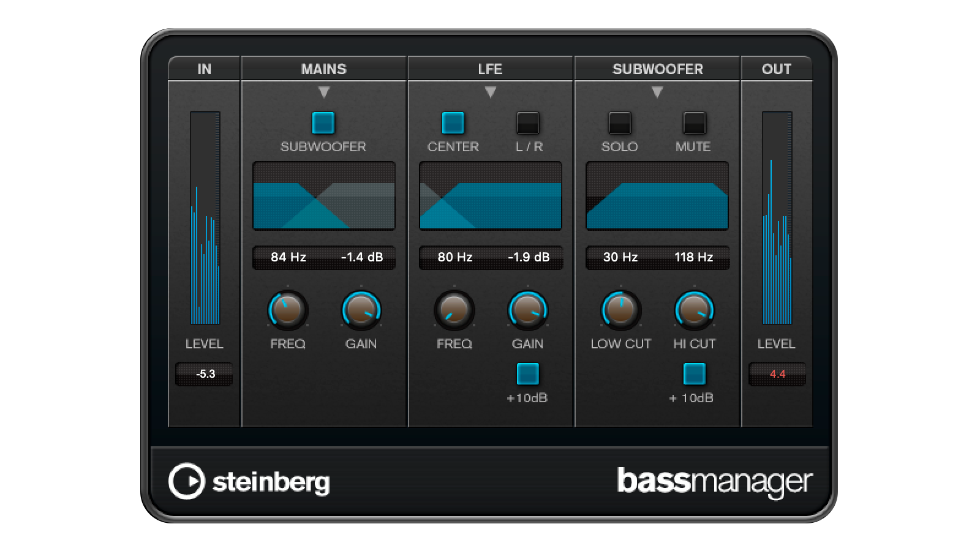Screen dimensions: 980x551
Task: Adjust the FREQ knob in the MAINS section
Action: [287, 310]
